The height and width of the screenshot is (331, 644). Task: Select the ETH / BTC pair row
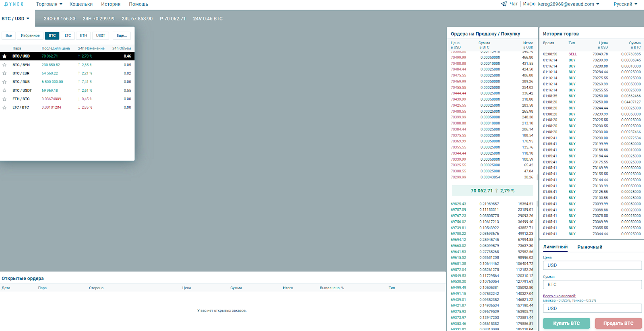point(67,99)
